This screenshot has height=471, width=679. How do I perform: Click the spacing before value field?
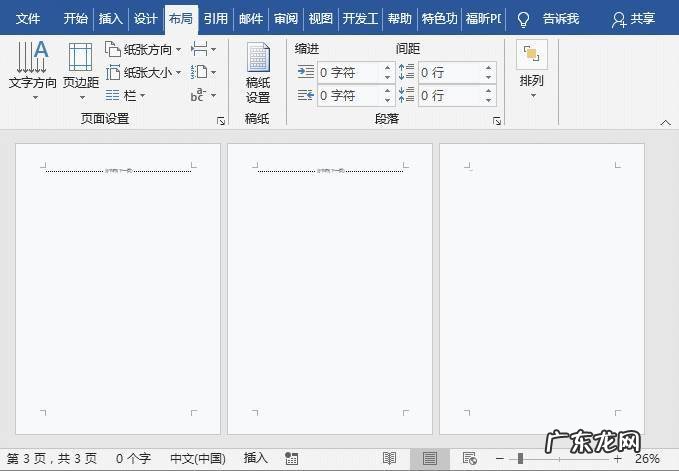coord(451,72)
